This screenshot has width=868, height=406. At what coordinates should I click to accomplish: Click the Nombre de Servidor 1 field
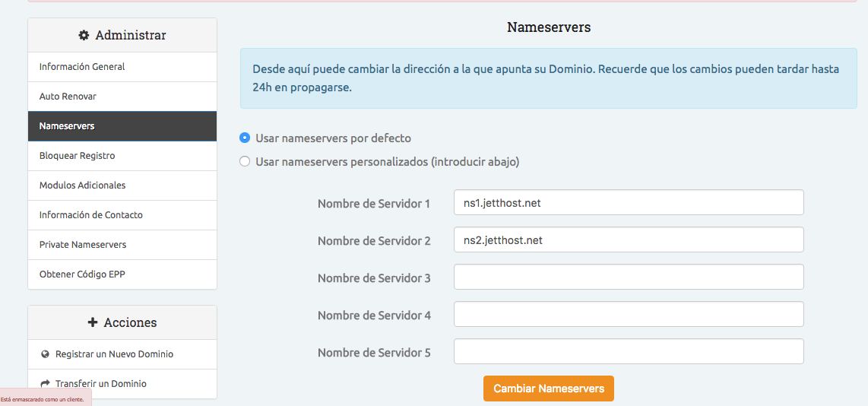[x=628, y=203]
